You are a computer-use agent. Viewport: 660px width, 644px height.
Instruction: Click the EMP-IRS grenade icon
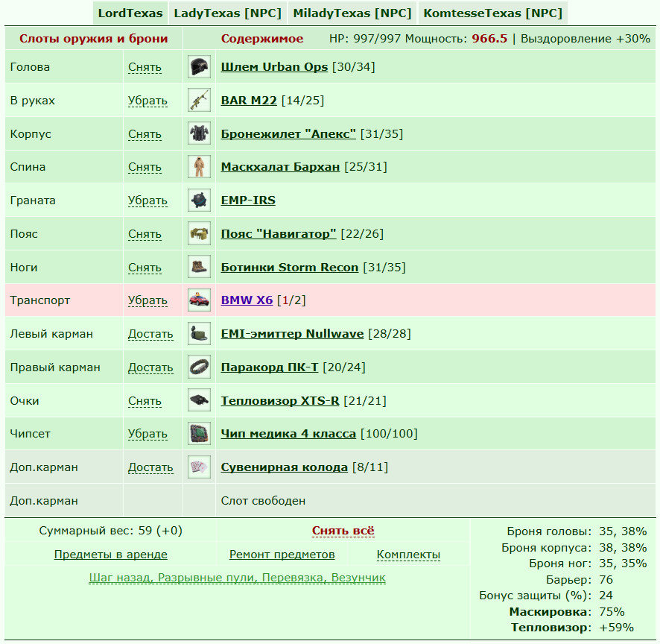click(x=199, y=201)
